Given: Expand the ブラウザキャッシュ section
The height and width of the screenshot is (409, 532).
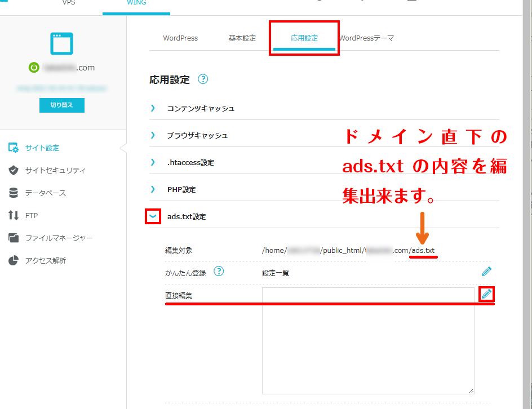Looking at the screenshot, I should point(153,135).
